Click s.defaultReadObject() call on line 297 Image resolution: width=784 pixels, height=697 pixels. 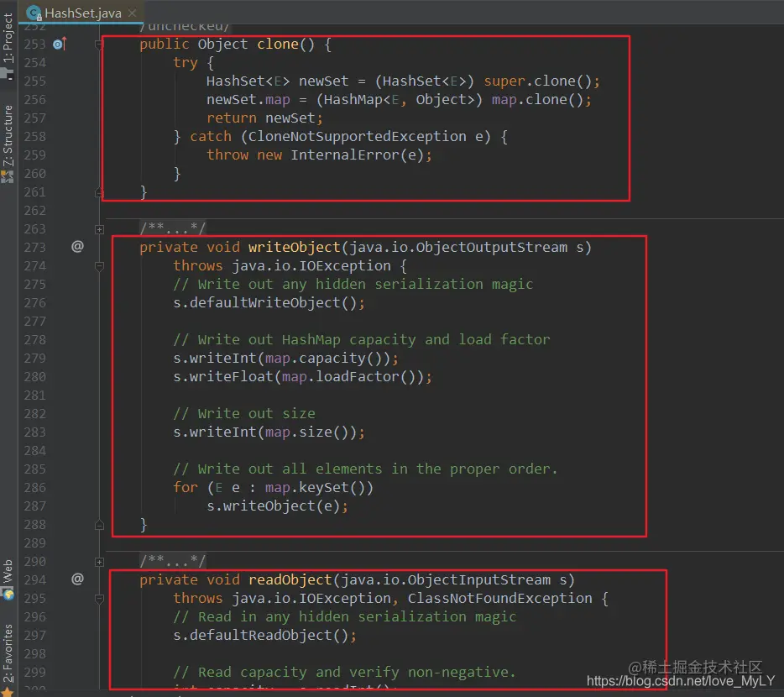tap(264, 636)
